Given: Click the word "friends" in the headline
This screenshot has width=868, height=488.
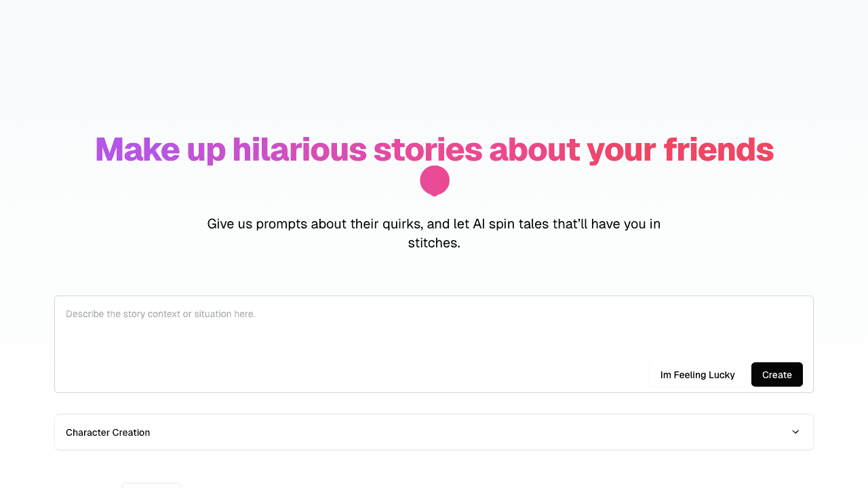Looking at the screenshot, I should point(718,150).
